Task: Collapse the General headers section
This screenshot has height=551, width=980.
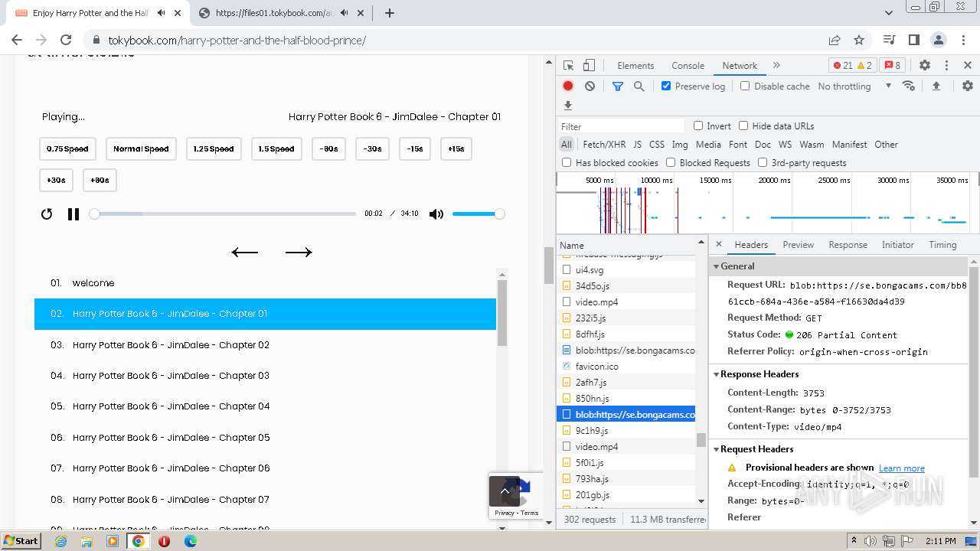Action: [717, 266]
